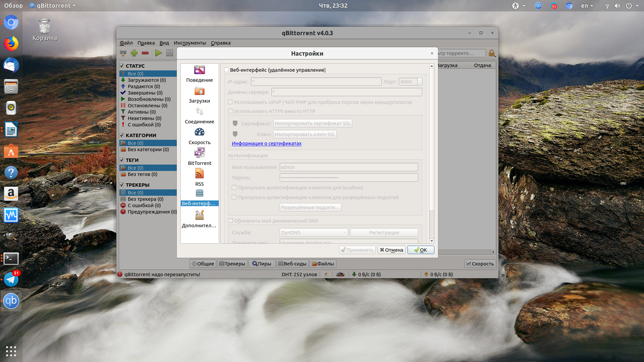Open the accessibility menu in top bar

pos(518,6)
